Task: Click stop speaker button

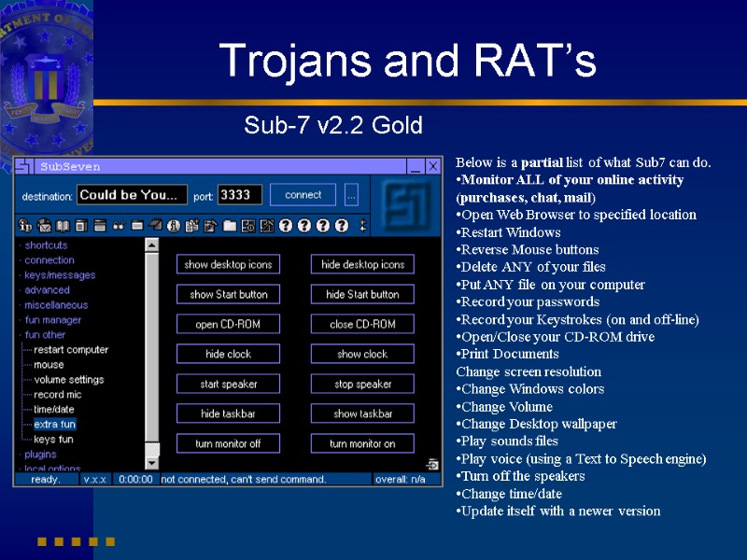Action: coord(362,384)
